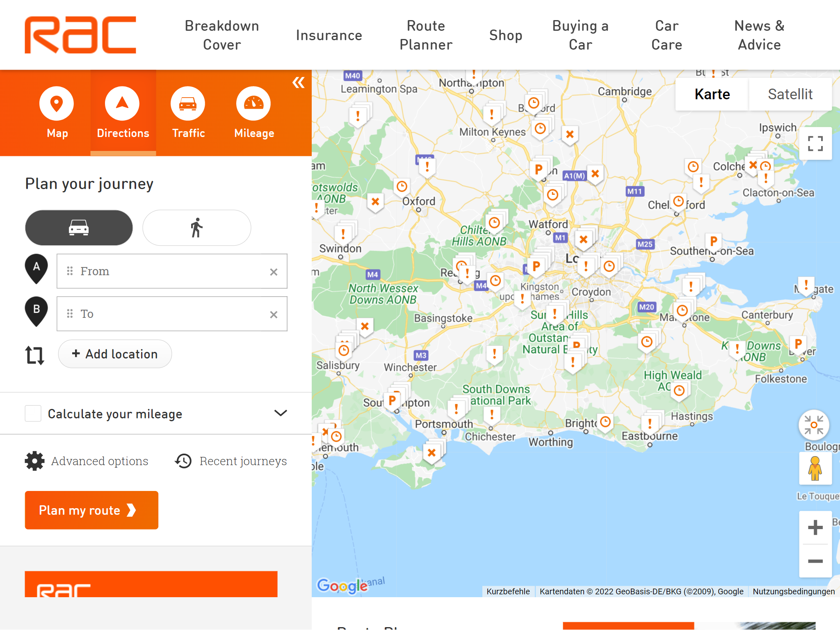Select the walking travel mode icon
This screenshot has height=630, width=840.
[x=196, y=227]
